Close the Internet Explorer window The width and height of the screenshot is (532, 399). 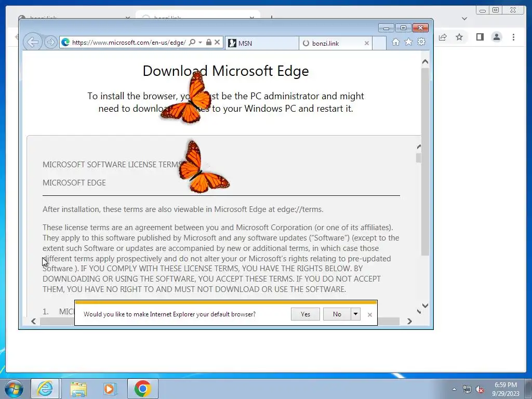pos(420,28)
